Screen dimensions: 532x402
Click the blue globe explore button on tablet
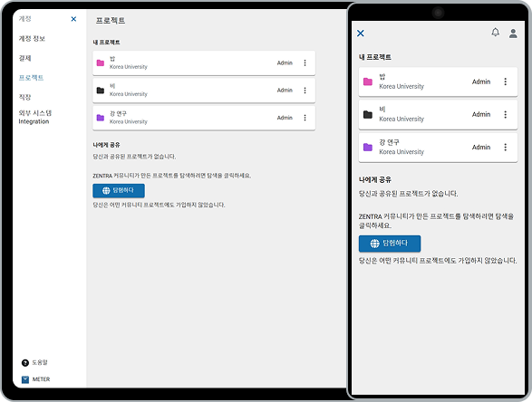pos(119,190)
